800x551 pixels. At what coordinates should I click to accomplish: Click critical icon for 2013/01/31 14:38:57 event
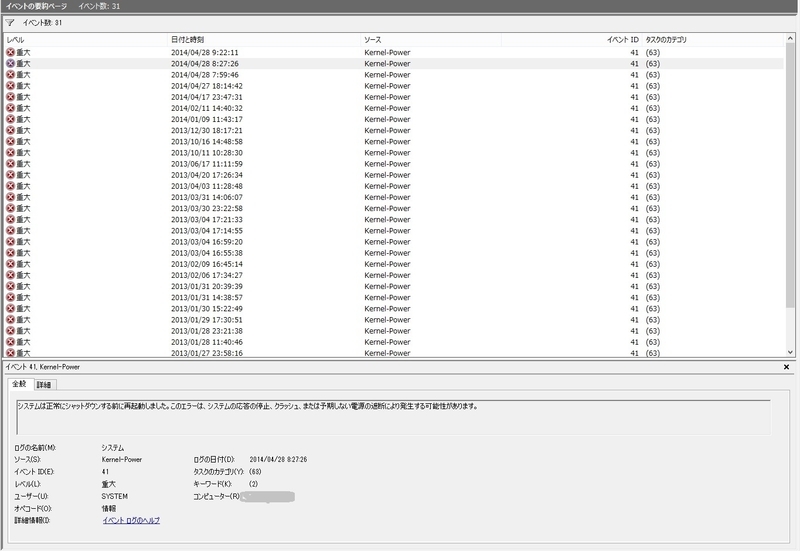pos(10,297)
